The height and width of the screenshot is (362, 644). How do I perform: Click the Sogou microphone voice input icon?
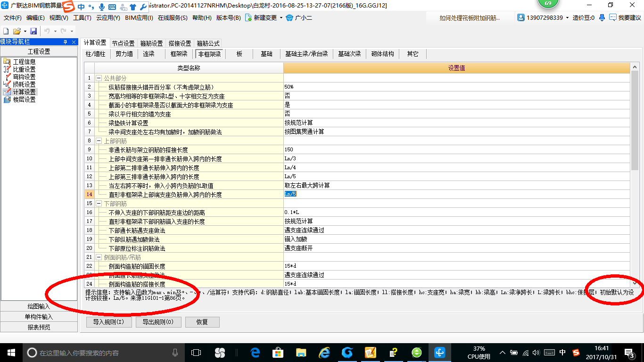pos(101,7)
